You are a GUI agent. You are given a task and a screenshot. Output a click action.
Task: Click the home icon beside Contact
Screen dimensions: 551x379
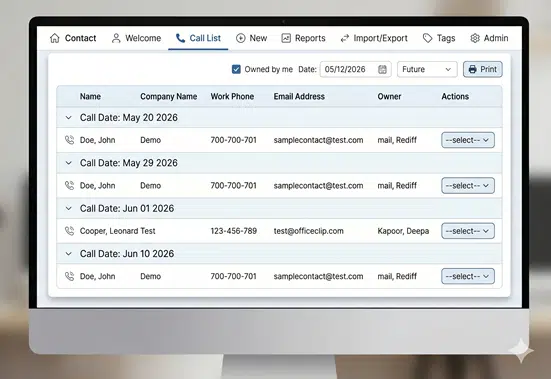(55, 38)
